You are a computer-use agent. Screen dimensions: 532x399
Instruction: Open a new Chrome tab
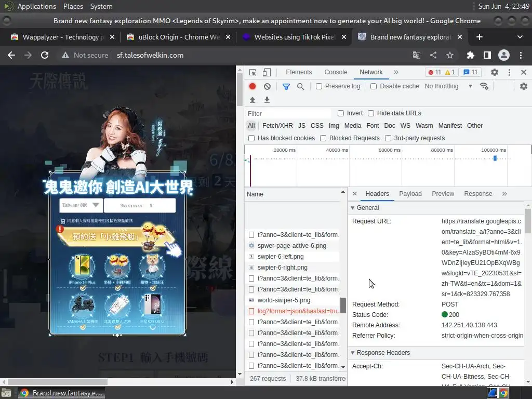(479, 37)
